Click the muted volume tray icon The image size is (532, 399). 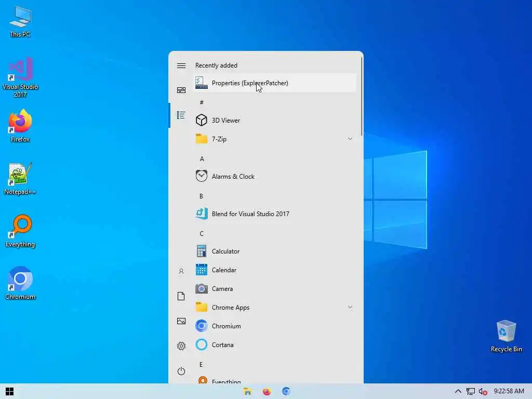(x=483, y=392)
